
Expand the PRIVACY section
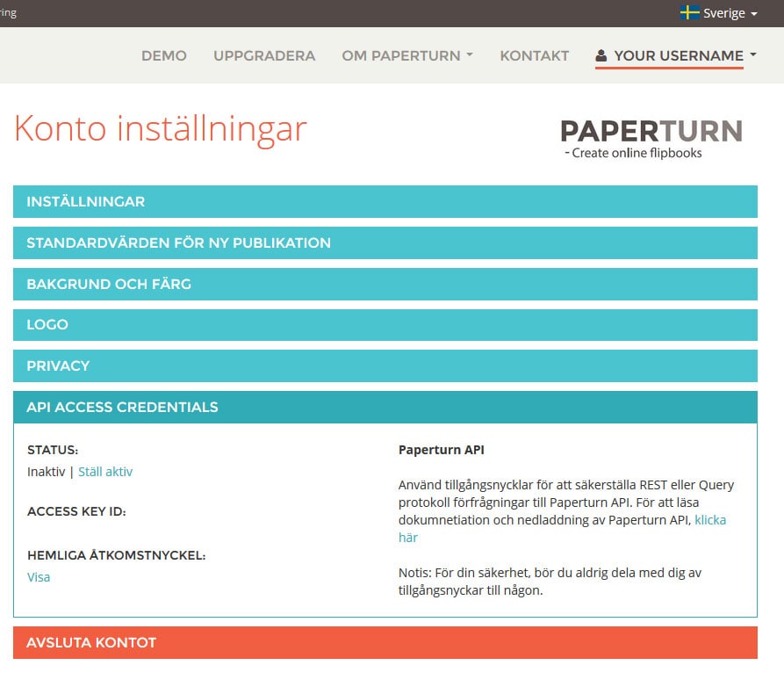(x=385, y=365)
